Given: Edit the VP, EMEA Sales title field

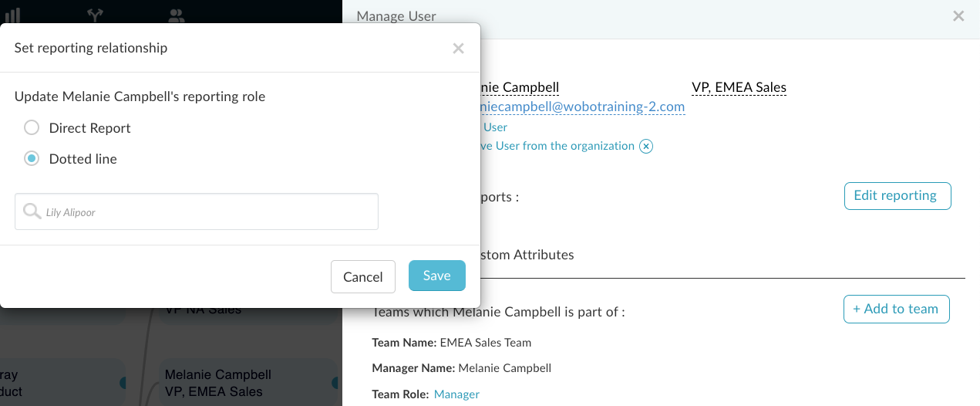Looking at the screenshot, I should point(739,87).
